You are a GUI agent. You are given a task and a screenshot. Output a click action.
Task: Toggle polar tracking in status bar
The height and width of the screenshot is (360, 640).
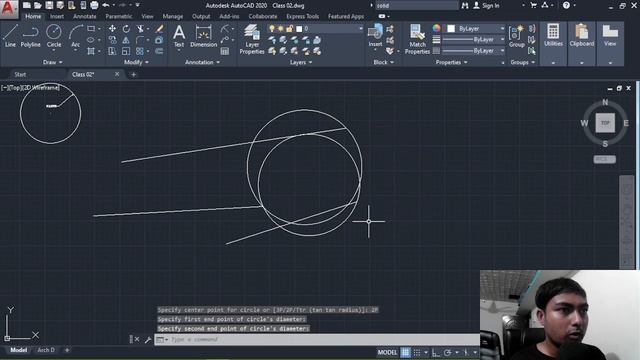click(447, 352)
